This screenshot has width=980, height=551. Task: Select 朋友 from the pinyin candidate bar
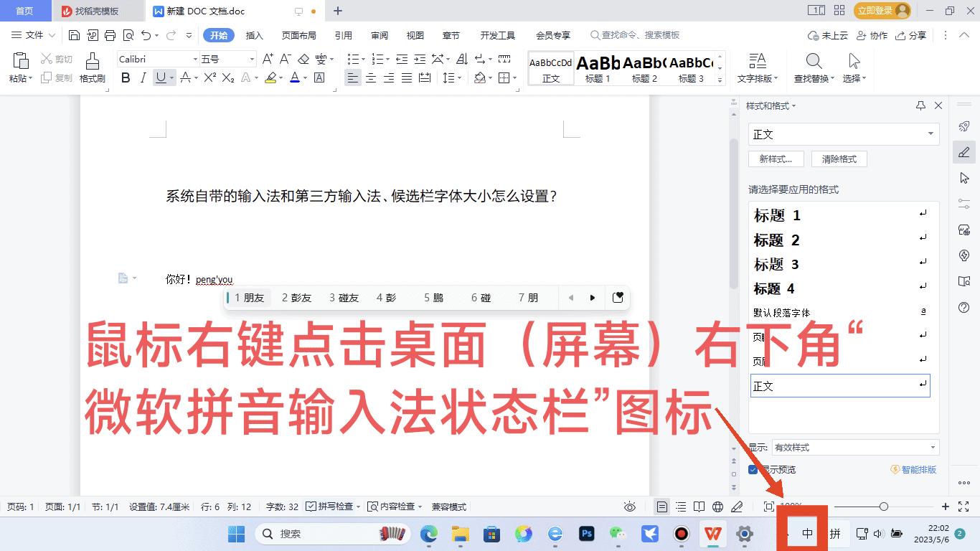(248, 297)
